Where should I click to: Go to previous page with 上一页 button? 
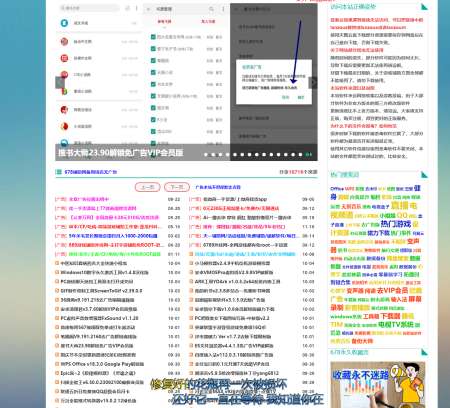(x=147, y=187)
